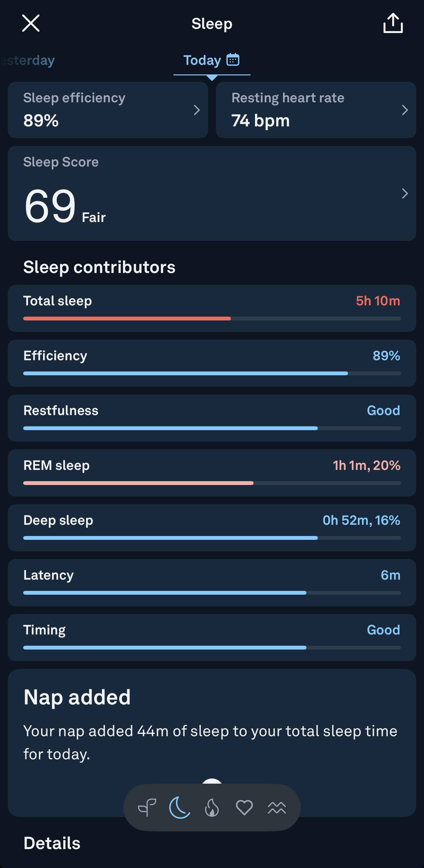Select the moon Sleep icon in navigation
Image resolution: width=424 pixels, height=868 pixels.
pyautogui.click(x=180, y=807)
